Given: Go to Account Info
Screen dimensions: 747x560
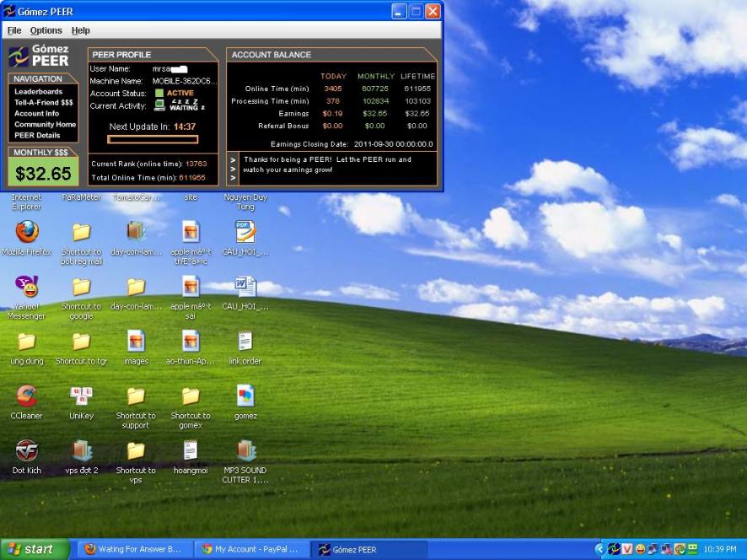Looking at the screenshot, I should [36, 113].
